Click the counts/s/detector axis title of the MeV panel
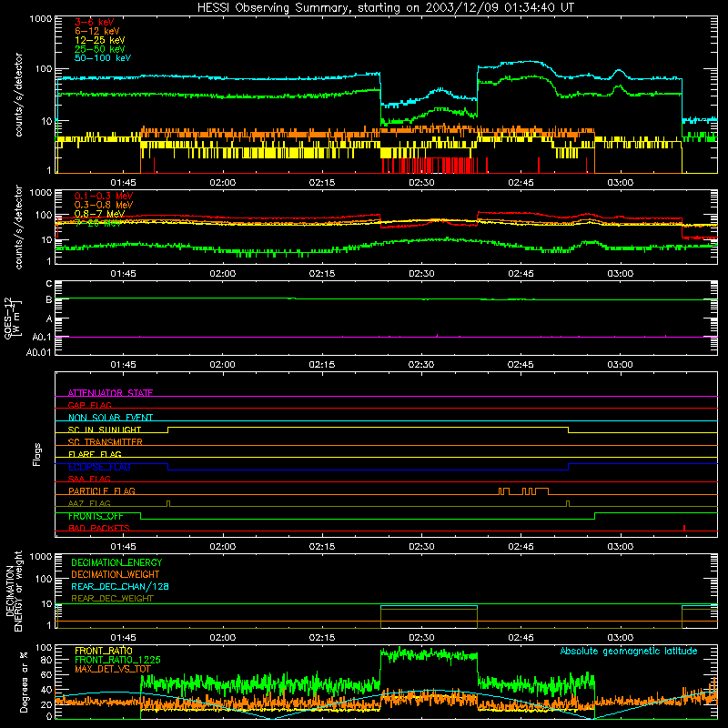Image resolution: width=728 pixels, height=728 pixels. [18, 227]
